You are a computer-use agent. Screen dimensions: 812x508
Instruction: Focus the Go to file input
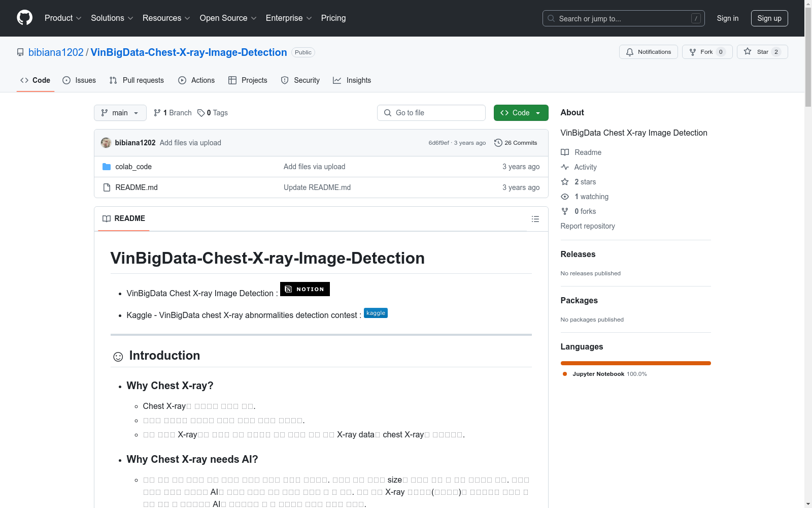tap(431, 113)
